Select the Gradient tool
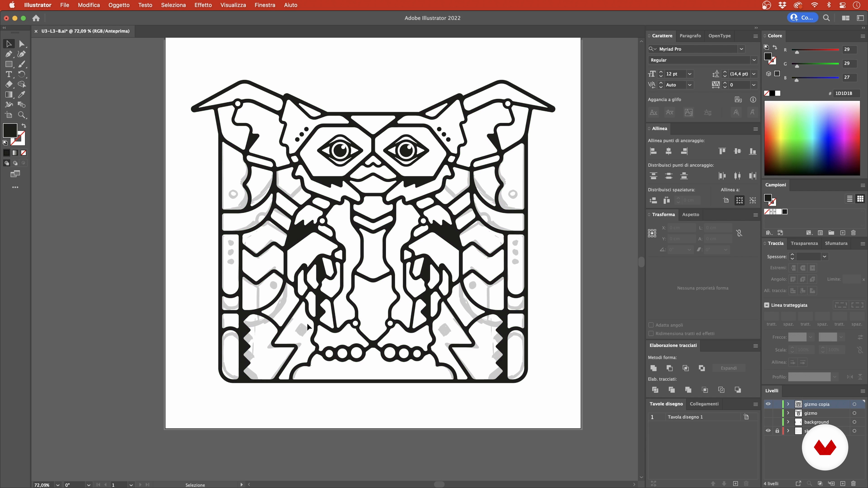Image resolution: width=868 pixels, height=488 pixels. pos(9,95)
